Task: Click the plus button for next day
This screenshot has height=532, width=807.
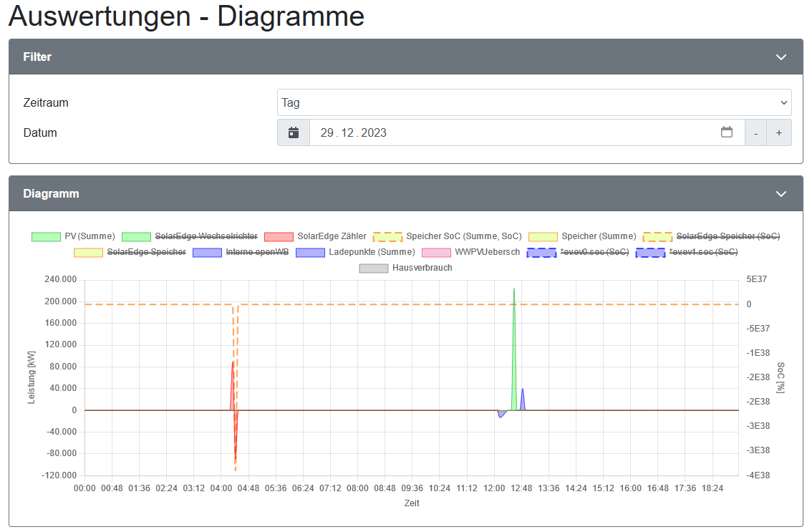Action: (x=778, y=133)
